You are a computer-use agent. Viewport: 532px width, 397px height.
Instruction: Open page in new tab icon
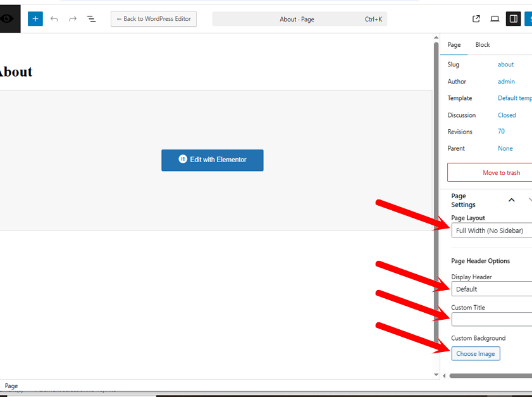476,19
